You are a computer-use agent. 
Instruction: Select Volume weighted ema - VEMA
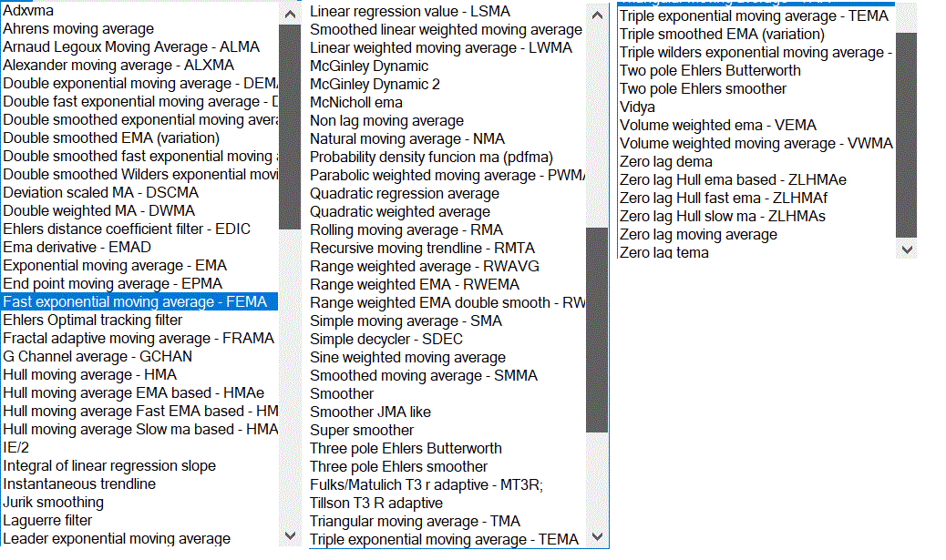[717, 125]
